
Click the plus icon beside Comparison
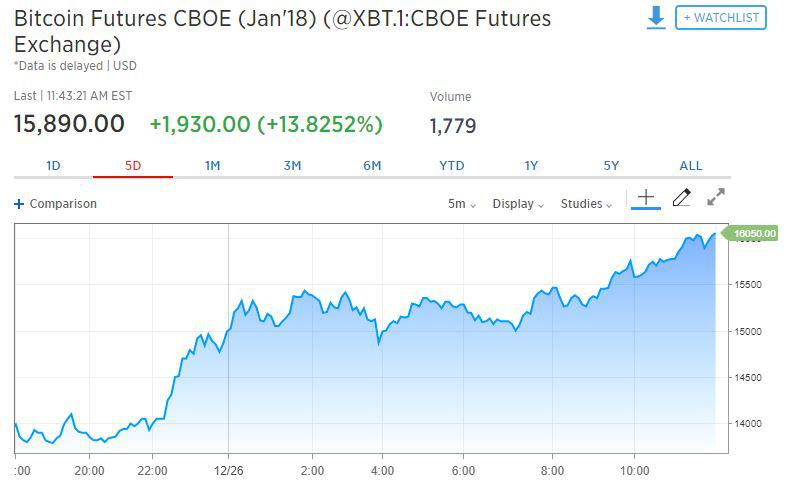pos(19,204)
